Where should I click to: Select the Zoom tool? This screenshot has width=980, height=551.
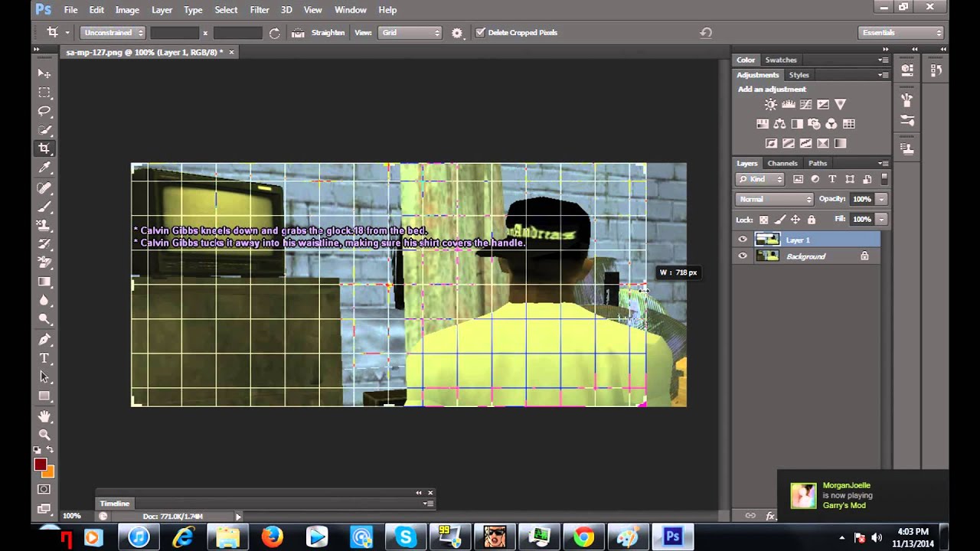[x=44, y=434]
